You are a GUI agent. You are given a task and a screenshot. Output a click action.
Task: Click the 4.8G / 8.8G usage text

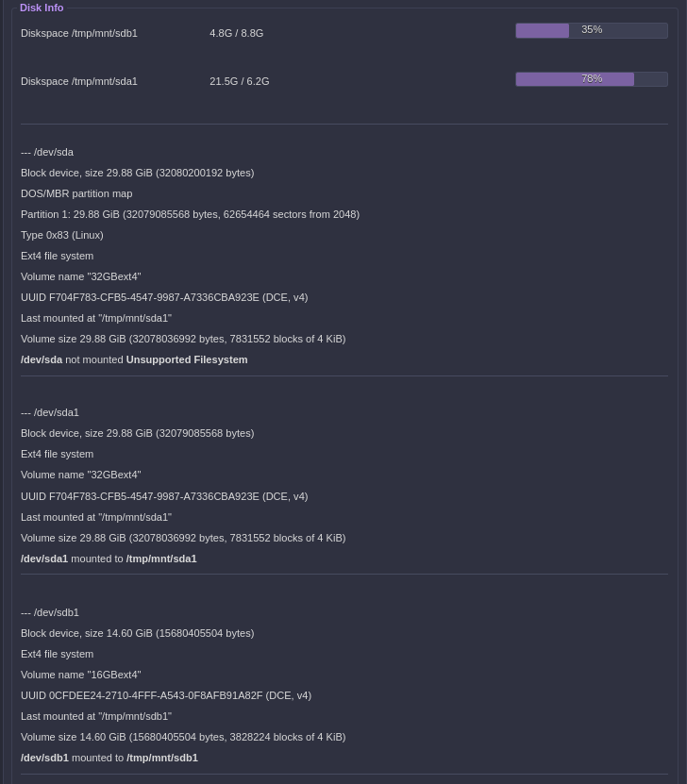pos(236,33)
